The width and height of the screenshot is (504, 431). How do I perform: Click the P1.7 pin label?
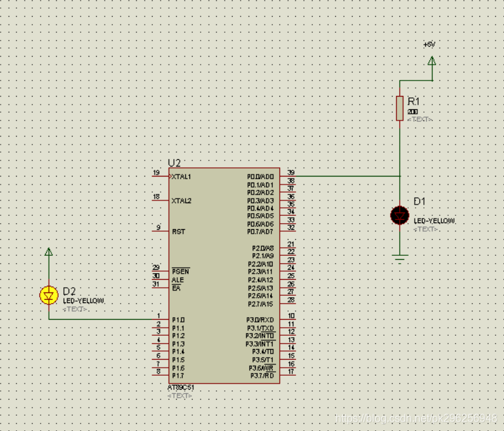pyautogui.click(x=178, y=376)
